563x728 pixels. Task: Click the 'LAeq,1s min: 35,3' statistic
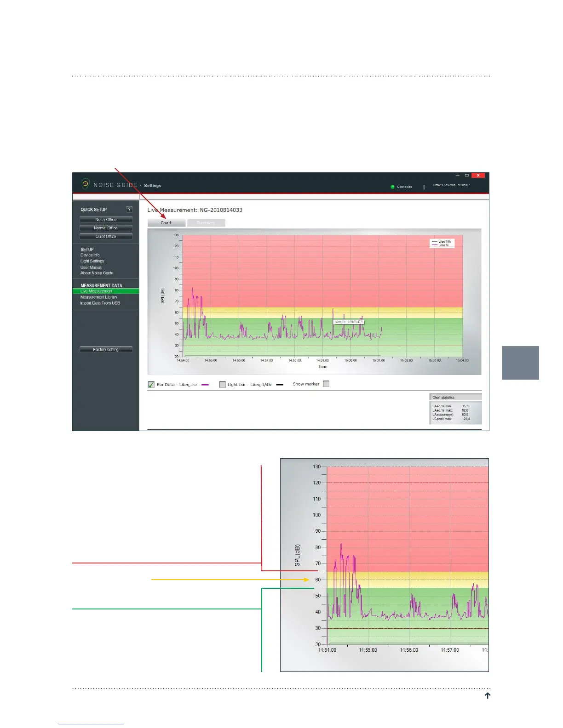point(450,406)
